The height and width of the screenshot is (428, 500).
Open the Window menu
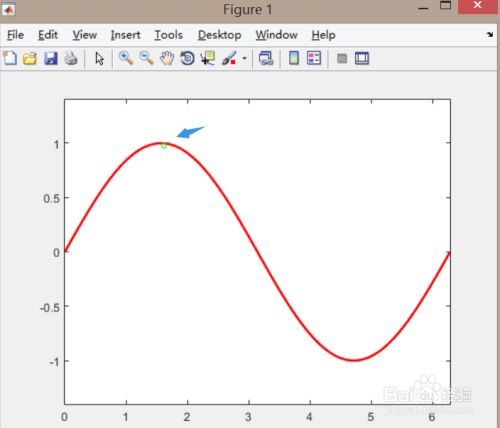(x=276, y=35)
